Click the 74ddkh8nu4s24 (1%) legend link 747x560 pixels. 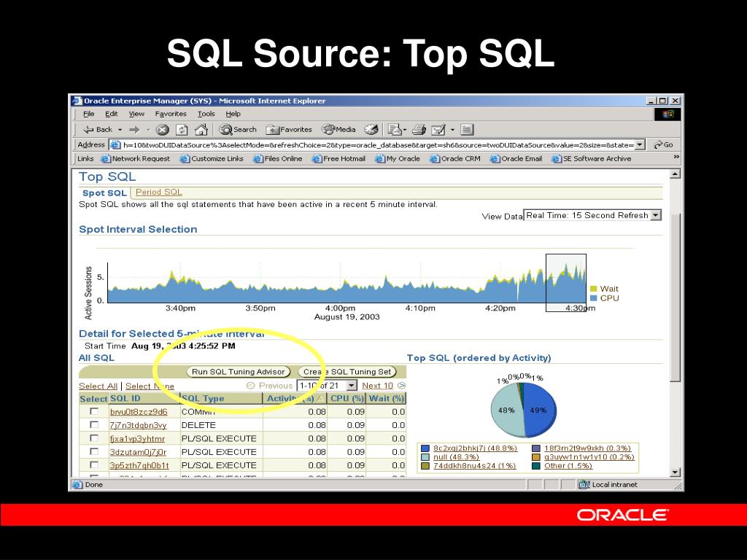click(474, 465)
